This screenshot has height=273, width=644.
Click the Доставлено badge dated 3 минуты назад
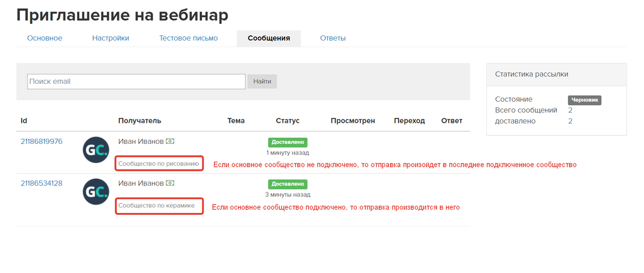[x=288, y=184]
